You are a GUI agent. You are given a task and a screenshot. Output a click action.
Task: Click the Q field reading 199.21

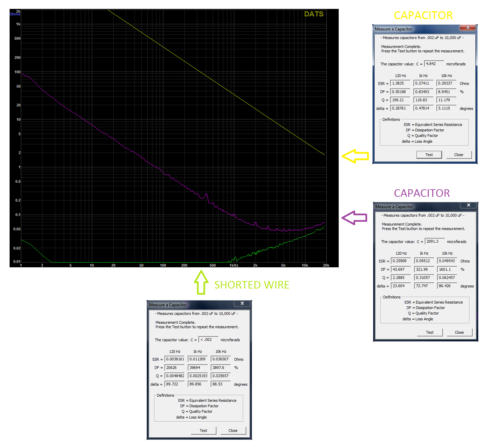click(400, 100)
